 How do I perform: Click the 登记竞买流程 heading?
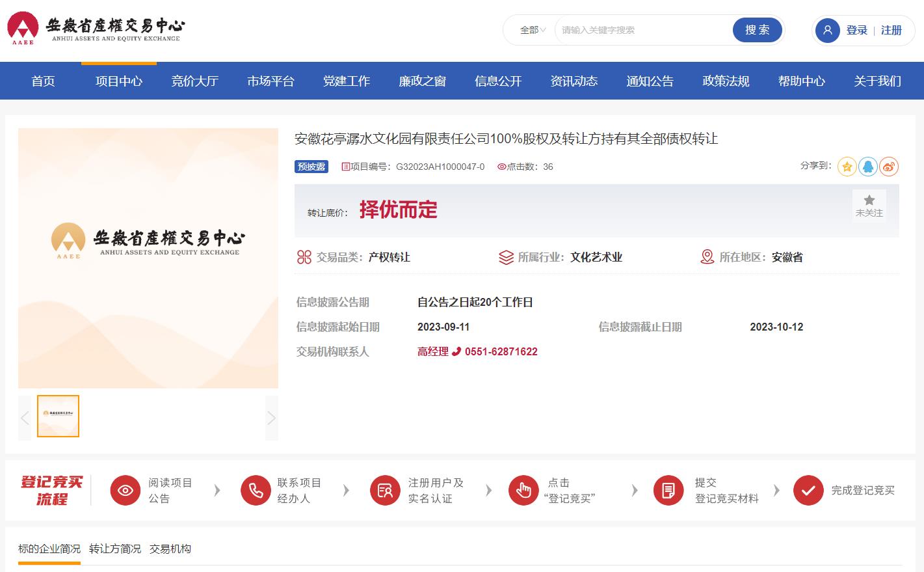click(x=52, y=491)
